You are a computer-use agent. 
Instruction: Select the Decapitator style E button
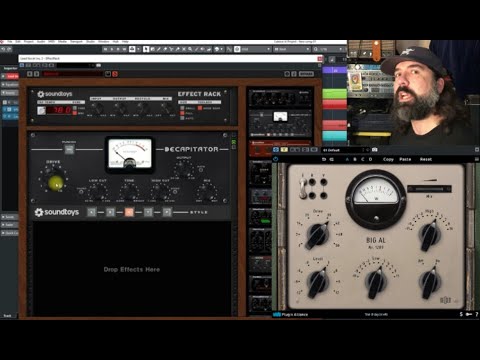tap(110, 212)
